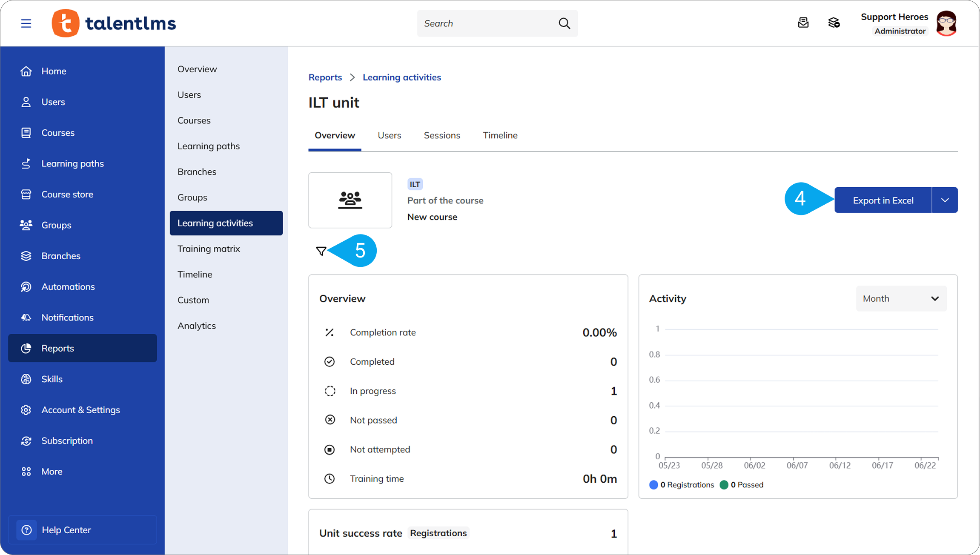Open the messages inbox icon
Image resolution: width=980 pixels, height=555 pixels.
coord(803,23)
